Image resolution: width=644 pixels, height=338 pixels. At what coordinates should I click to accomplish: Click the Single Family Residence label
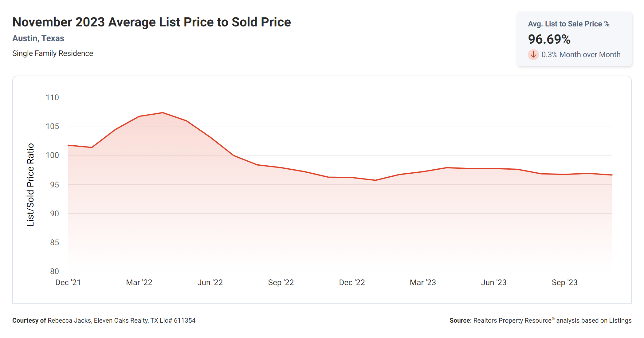click(x=53, y=53)
